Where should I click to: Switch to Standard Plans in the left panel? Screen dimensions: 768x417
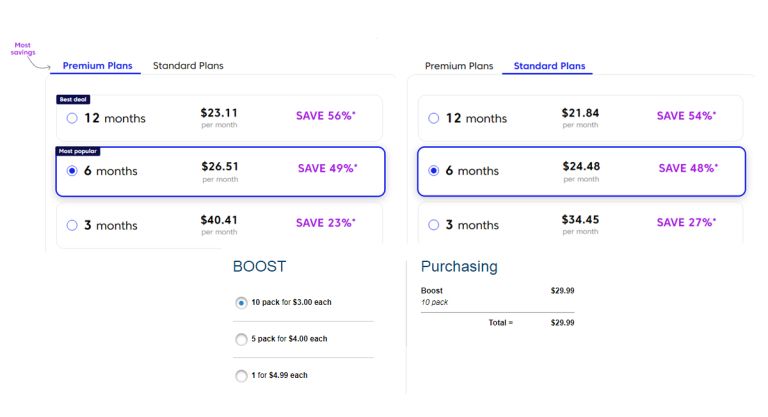coord(188,66)
